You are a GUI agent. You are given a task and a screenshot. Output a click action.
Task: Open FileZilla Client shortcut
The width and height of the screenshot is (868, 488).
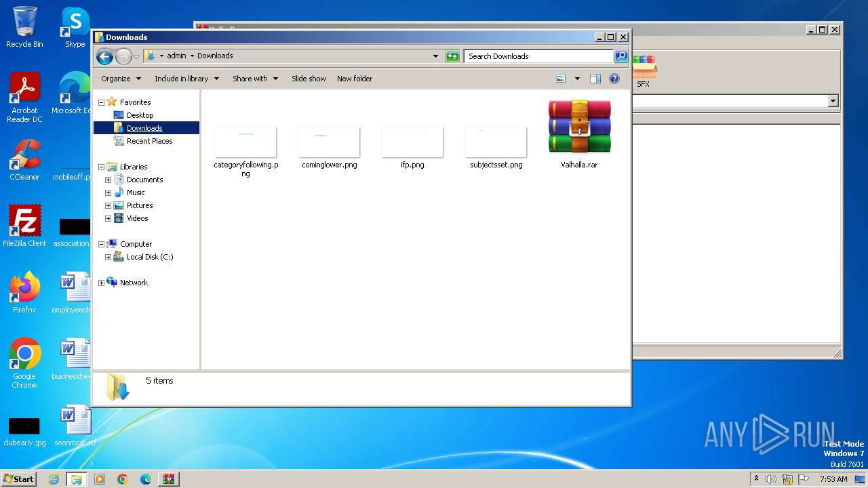[x=24, y=226]
